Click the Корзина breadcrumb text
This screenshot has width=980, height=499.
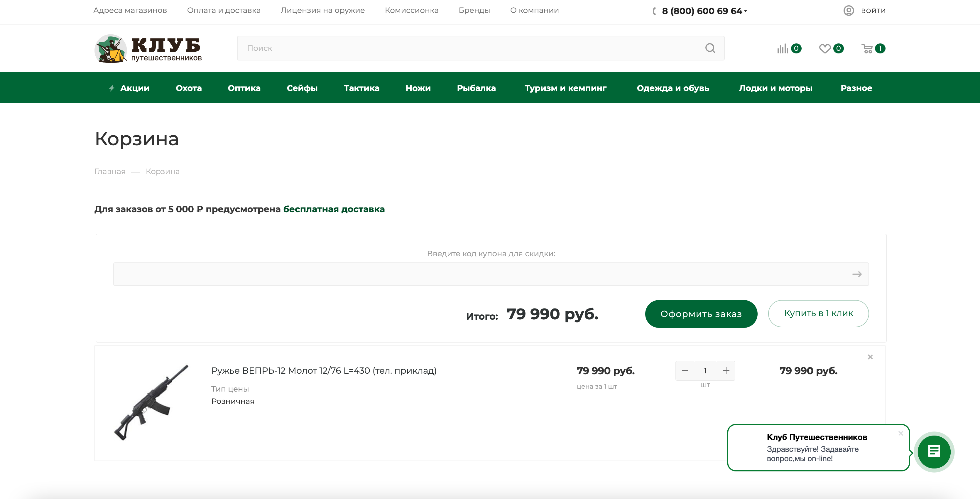pyautogui.click(x=163, y=172)
